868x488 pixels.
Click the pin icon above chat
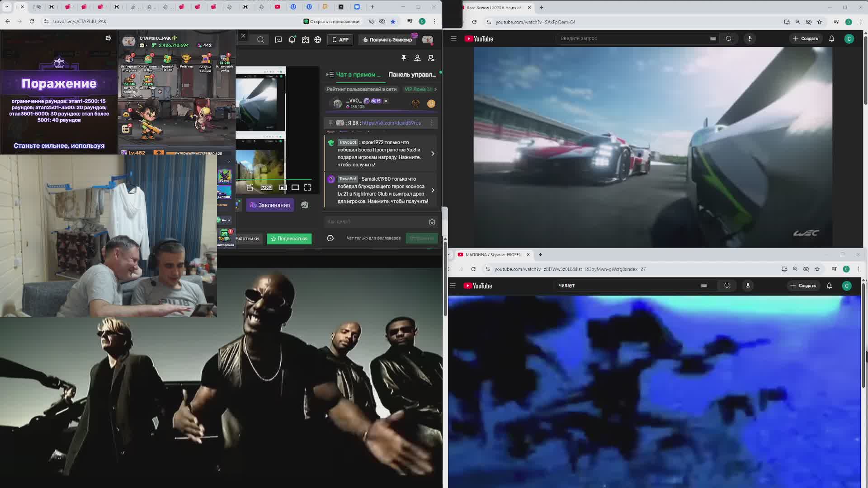point(404,58)
